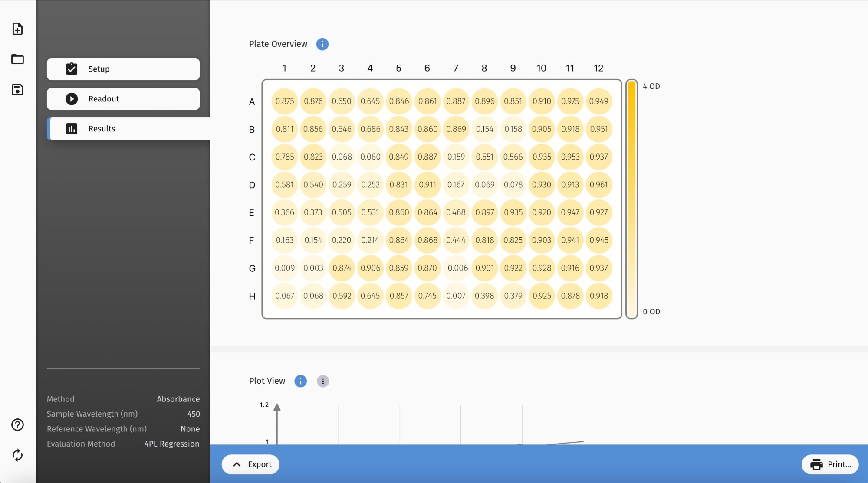
Task: Select well H12 with value 0.918
Action: (599, 296)
